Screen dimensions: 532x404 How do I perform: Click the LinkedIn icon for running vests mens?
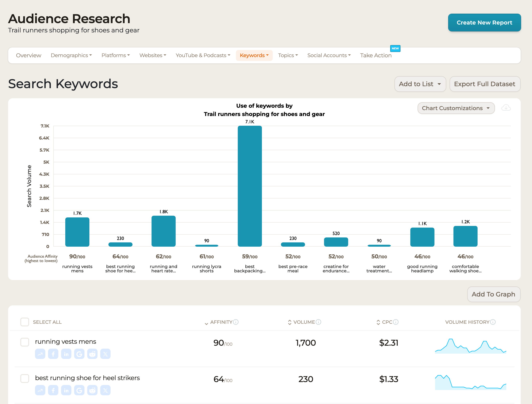66,354
